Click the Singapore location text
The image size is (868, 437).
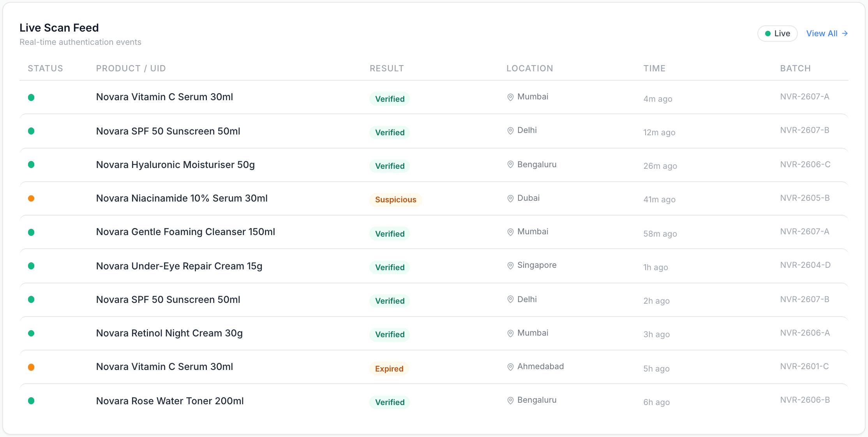tap(537, 265)
